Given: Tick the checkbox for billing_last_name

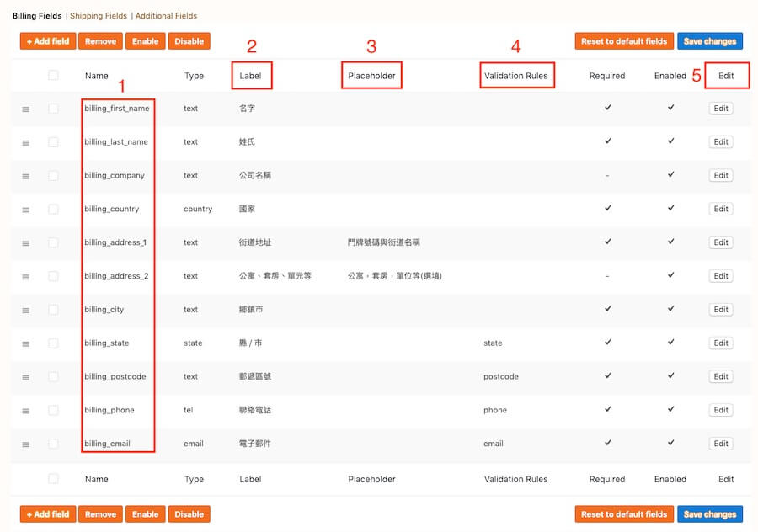Looking at the screenshot, I should 53,142.
